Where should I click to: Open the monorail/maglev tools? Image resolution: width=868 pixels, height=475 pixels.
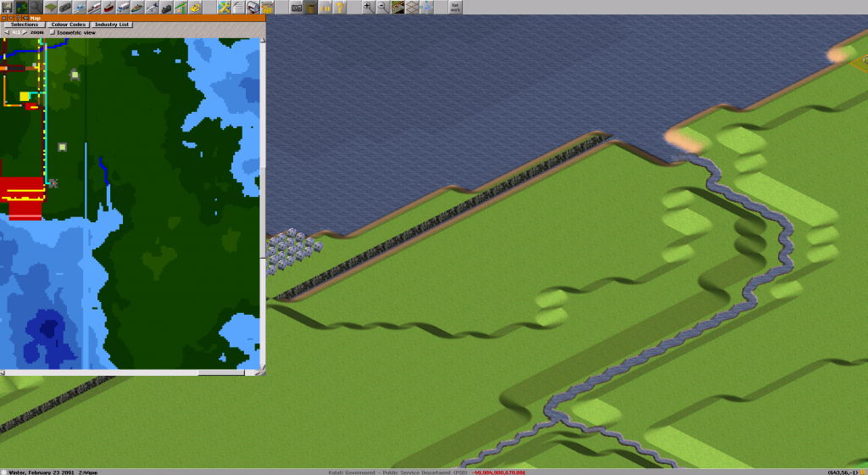click(79, 7)
